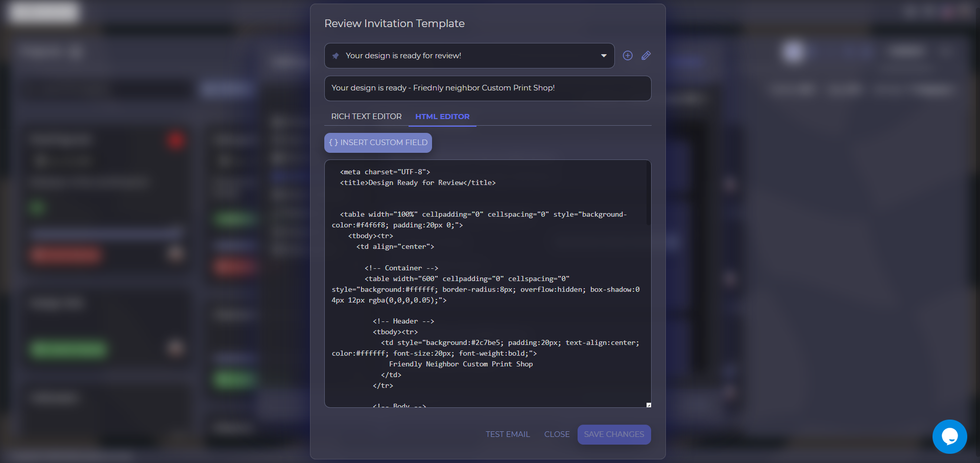
Task: Close the Review Invitation Template dialog
Action: [557, 434]
